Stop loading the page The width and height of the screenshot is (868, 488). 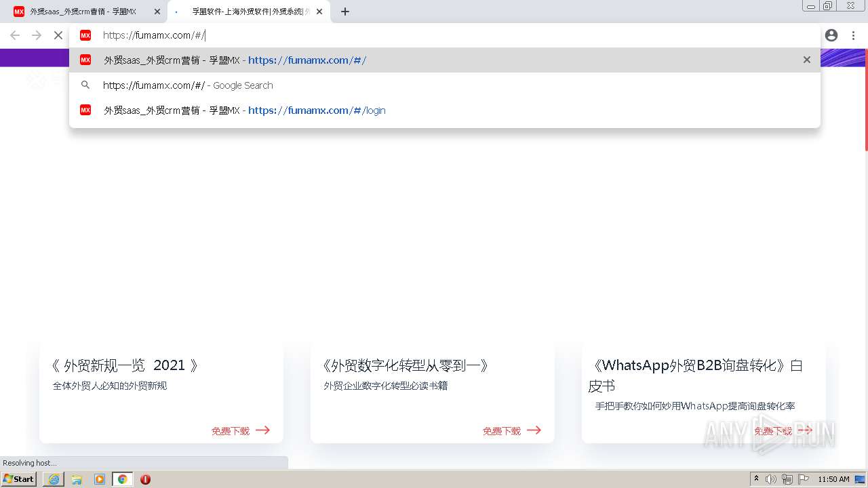coord(58,35)
